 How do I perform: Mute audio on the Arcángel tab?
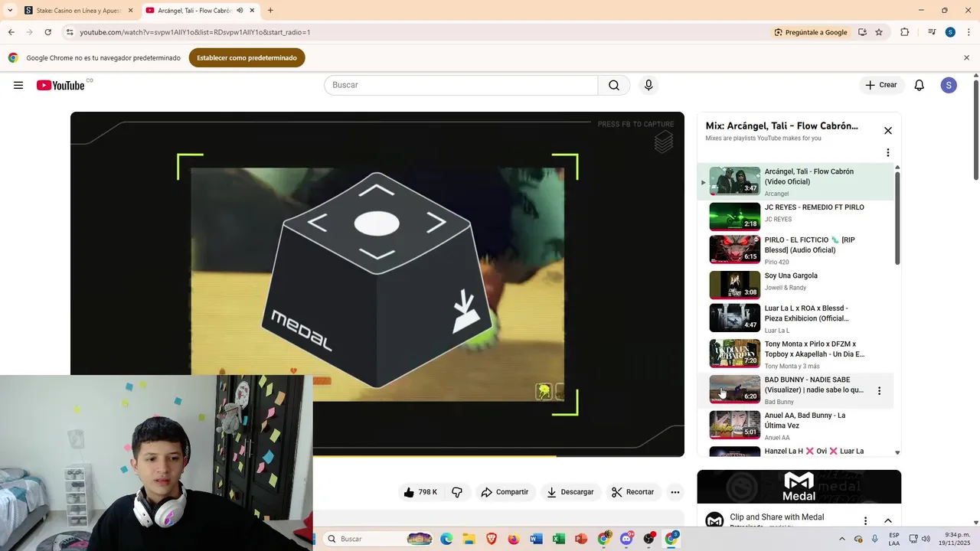pos(240,11)
